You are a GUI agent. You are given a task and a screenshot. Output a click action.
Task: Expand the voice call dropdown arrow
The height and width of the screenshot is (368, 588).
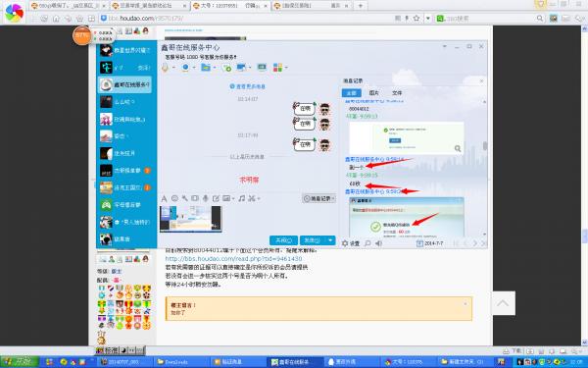click(x=174, y=68)
